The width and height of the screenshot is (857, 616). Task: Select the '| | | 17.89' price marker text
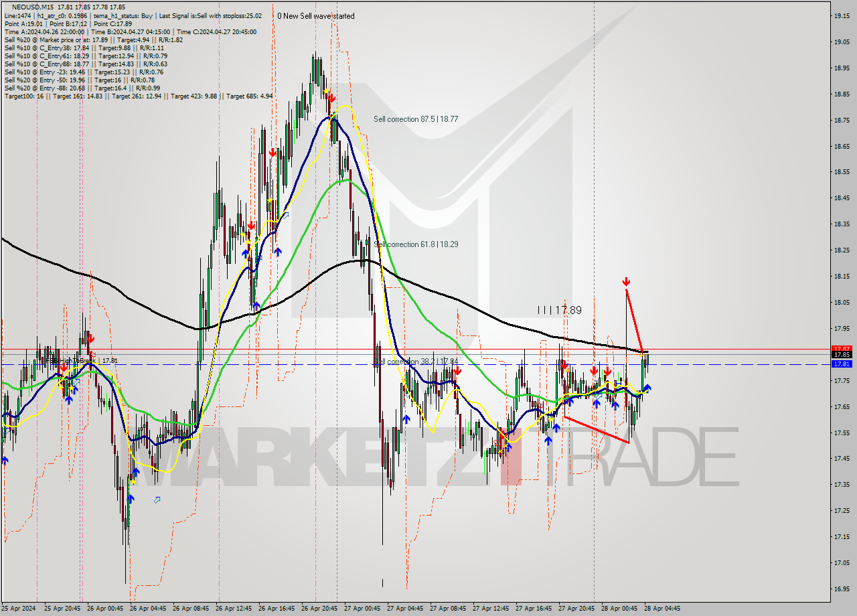click(560, 310)
